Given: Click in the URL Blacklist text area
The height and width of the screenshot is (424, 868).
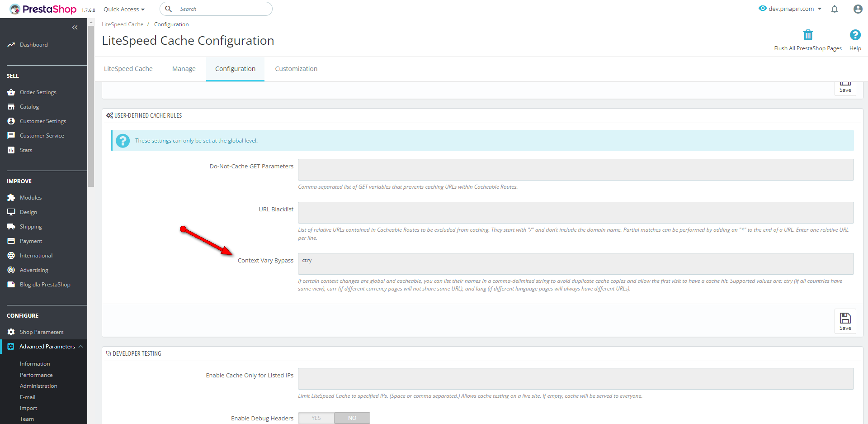Looking at the screenshot, I should coord(576,213).
